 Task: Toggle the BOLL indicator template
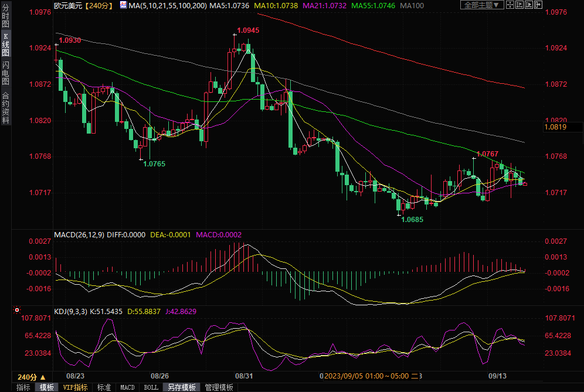point(151,387)
